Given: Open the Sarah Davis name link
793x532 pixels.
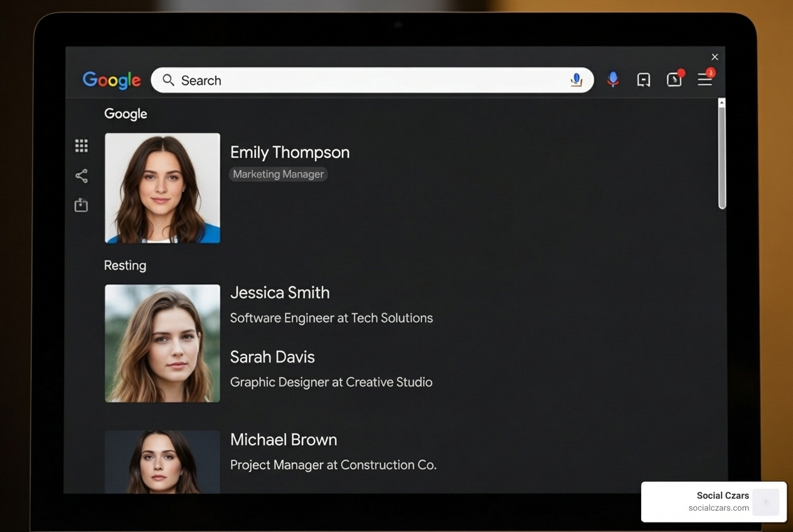Looking at the screenshot, I should (272, 357).
